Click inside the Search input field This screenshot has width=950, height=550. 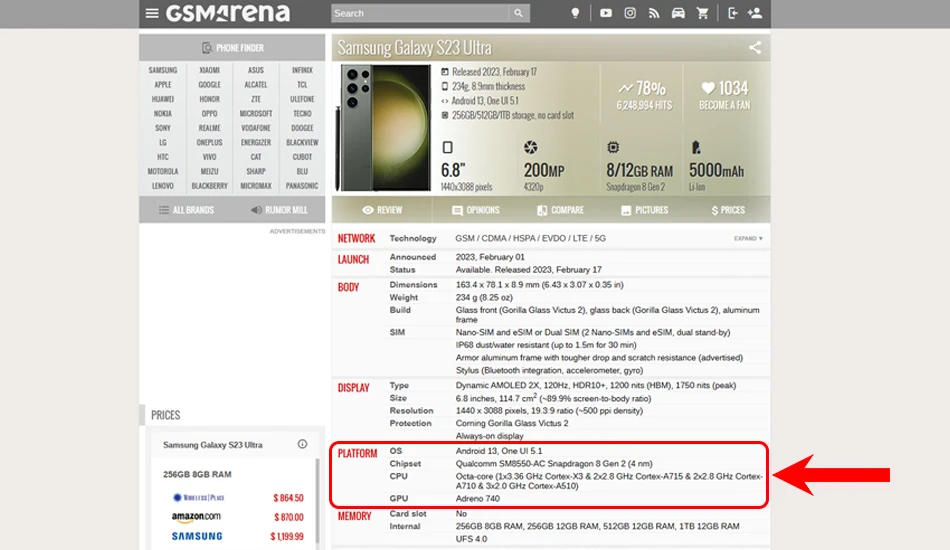pos(420,13)
